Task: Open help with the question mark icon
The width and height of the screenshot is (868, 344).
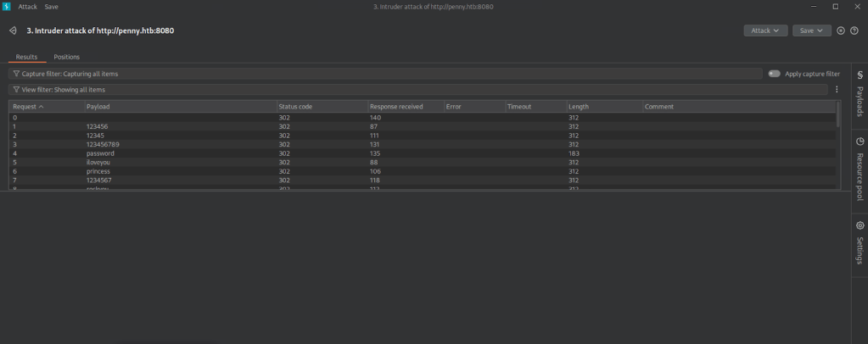Action: (x=854, y=31)
